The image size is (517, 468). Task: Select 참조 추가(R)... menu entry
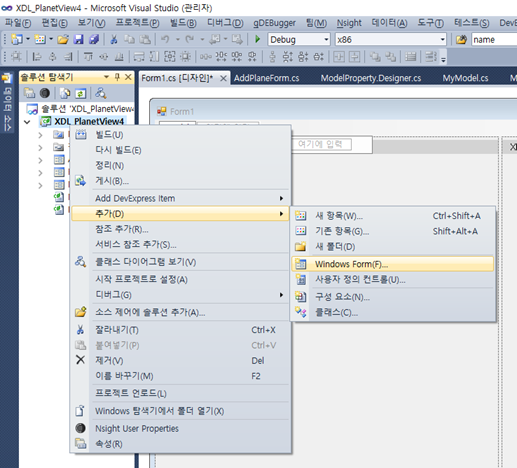click(x=180, y=229)
